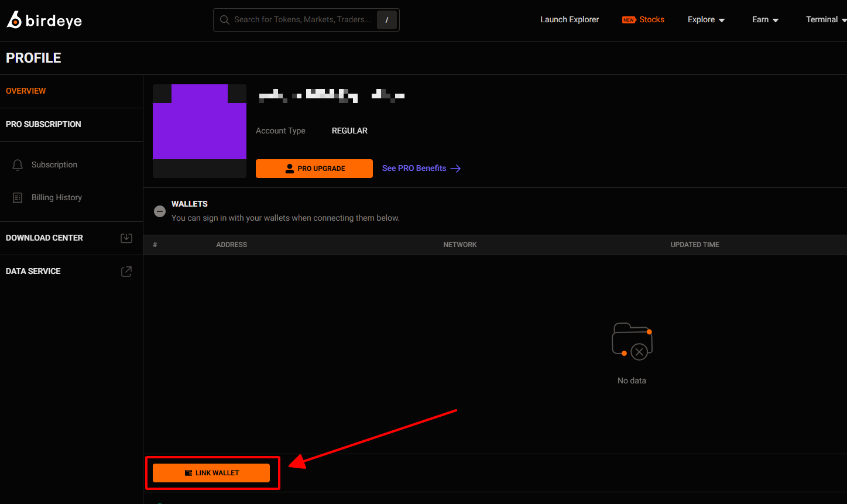
Task: Click the LINK WALLET button
Action: pos(211,473)
